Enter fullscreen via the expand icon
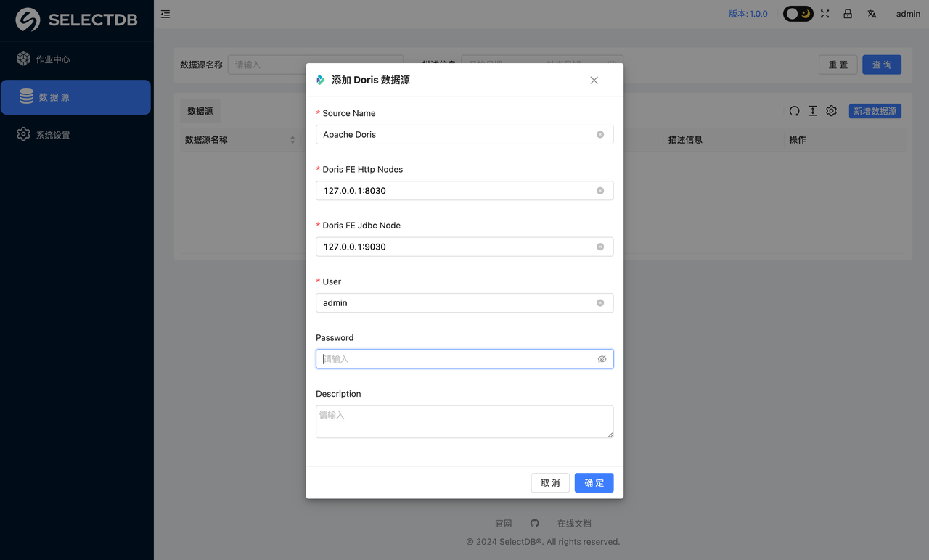The height and width of the screenshot is (560, 929). (824, 14)
